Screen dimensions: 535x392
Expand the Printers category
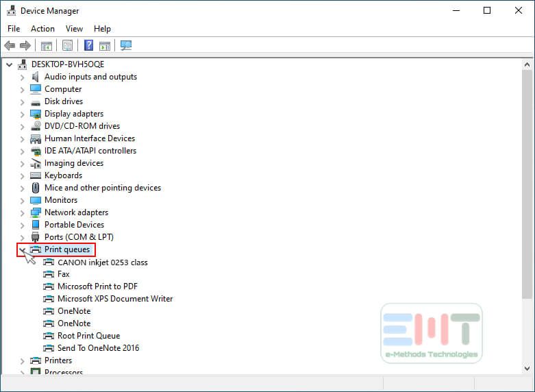[22, 360]
